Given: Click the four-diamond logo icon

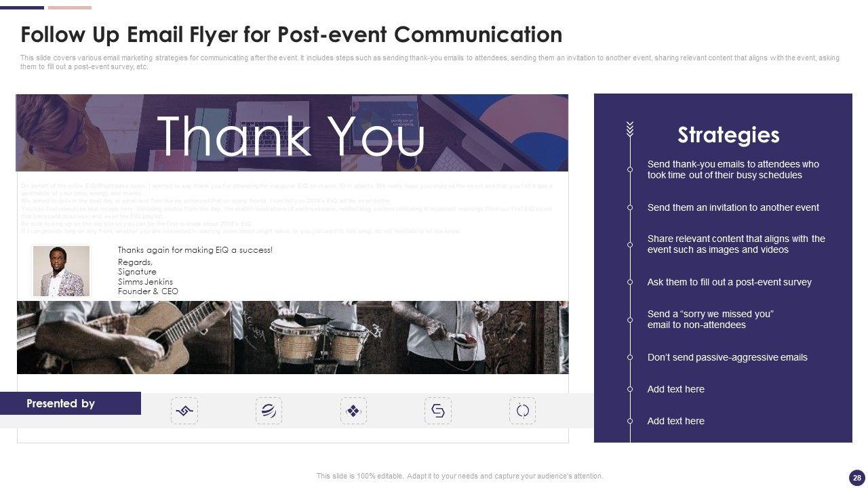Looking at the screenshot, I should pyautogui.click(x=353, y=411).
